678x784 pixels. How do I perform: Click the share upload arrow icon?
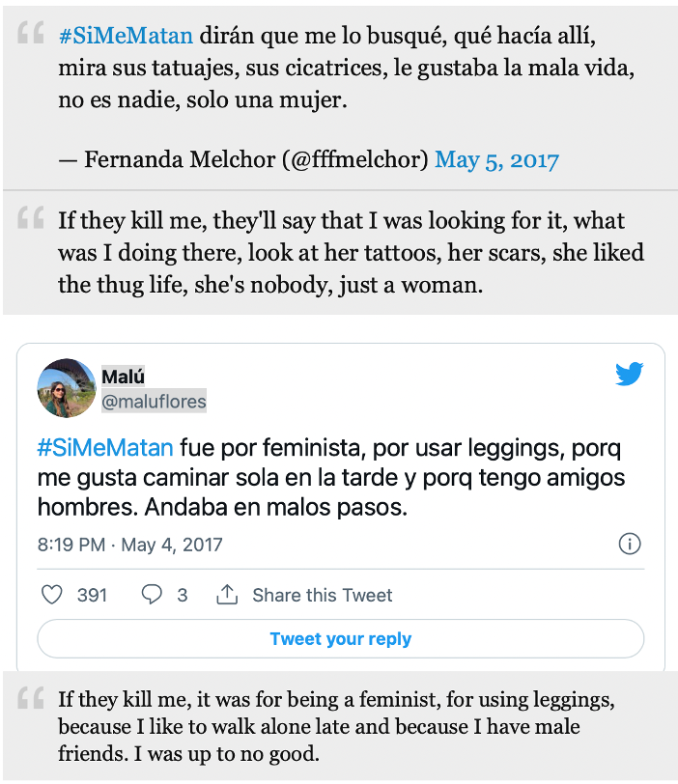pos(227,594)
